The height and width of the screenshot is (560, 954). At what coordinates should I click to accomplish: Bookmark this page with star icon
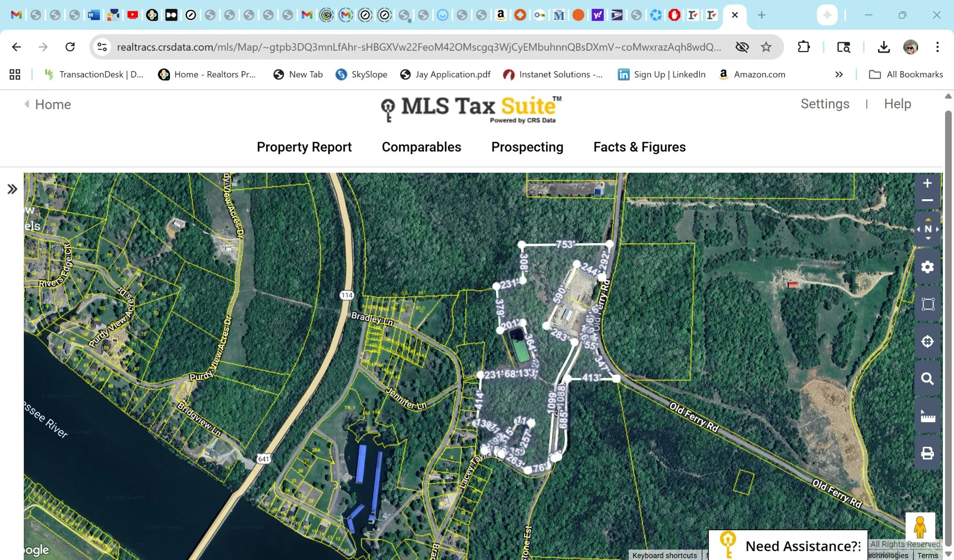click(766, 47)
